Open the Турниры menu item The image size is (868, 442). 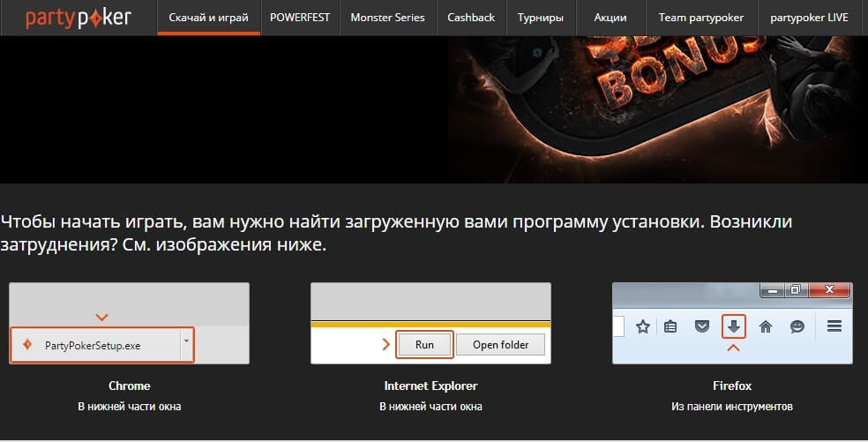coord(540,18)
